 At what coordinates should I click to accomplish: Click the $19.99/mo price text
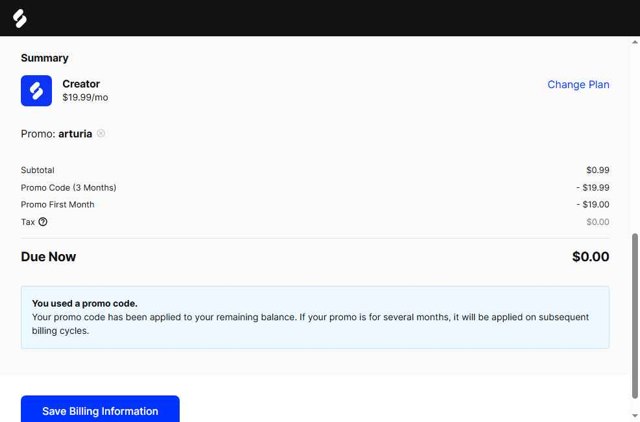coord(85,98)
